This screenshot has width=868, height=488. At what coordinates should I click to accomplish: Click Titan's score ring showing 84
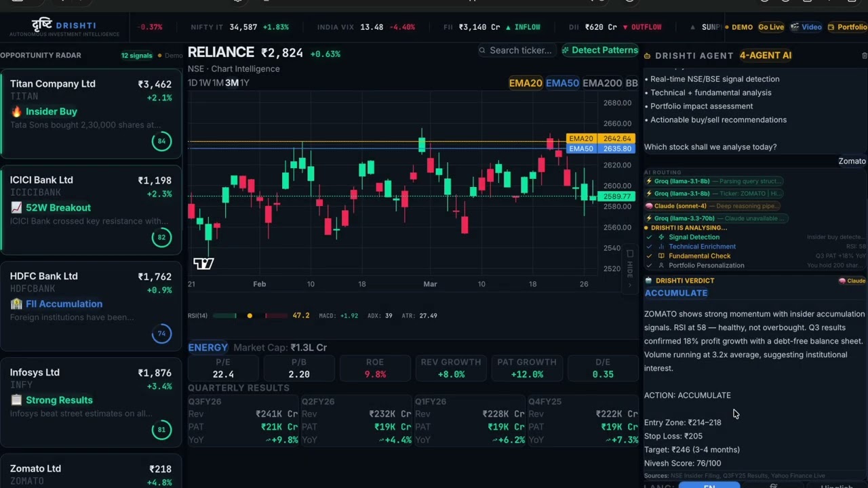(x=161, y=141)
